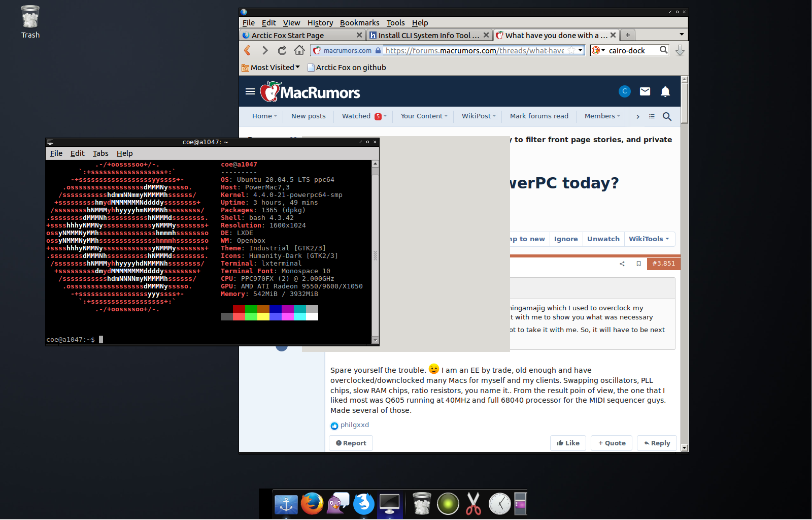Click the lock icon in the address bar
812x520 pixels.
click(378, 50)
